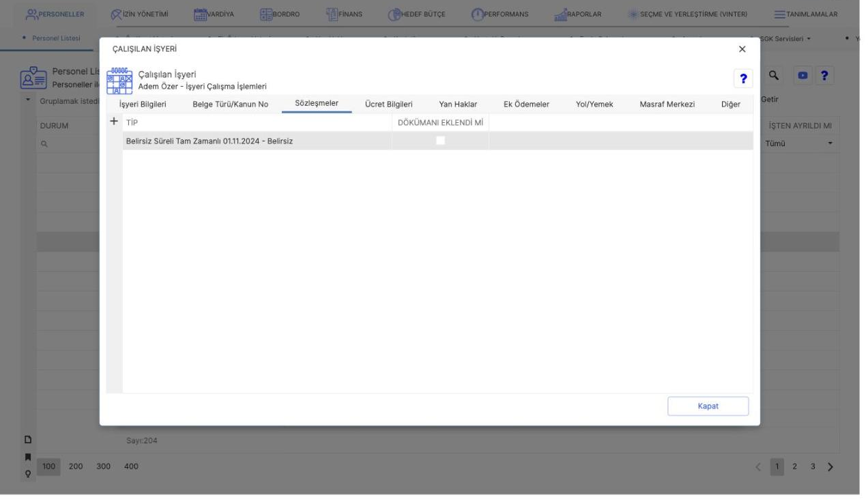Expand the SGK Servisleri dropdown

coord(787,38)
